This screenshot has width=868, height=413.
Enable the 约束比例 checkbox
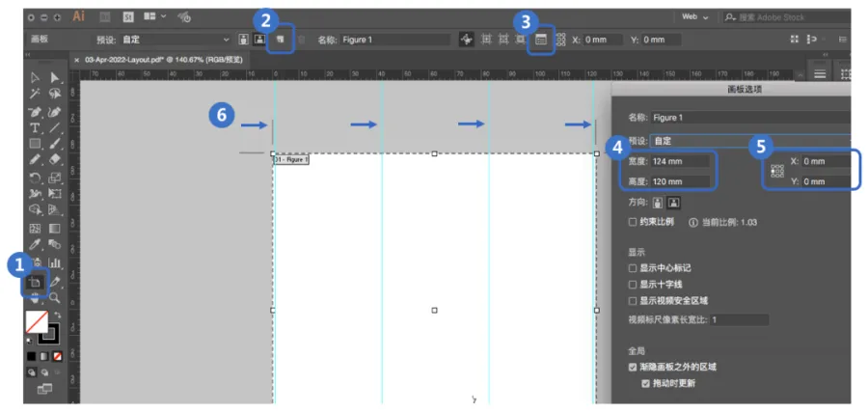click(632, 222)
